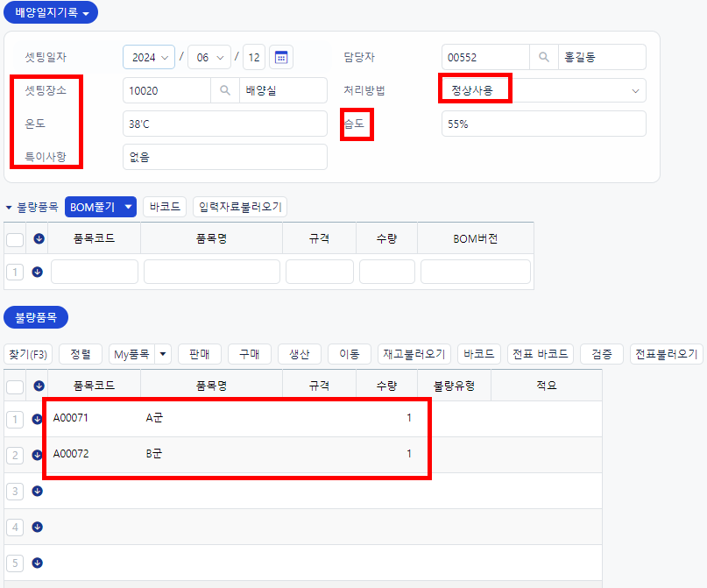
Task: Select row number 1 box for A00071
Action: coord(15,420)
